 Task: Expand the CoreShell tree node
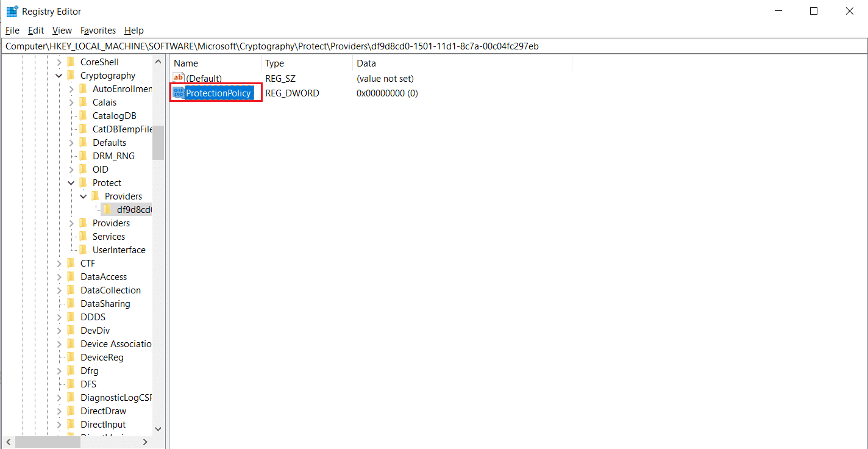click(x=59, y=62)
